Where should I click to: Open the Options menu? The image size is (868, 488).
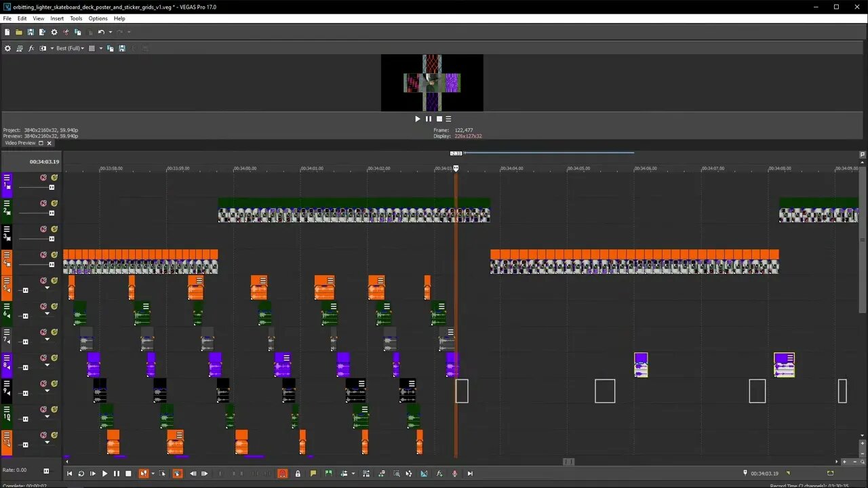[98, 18]
